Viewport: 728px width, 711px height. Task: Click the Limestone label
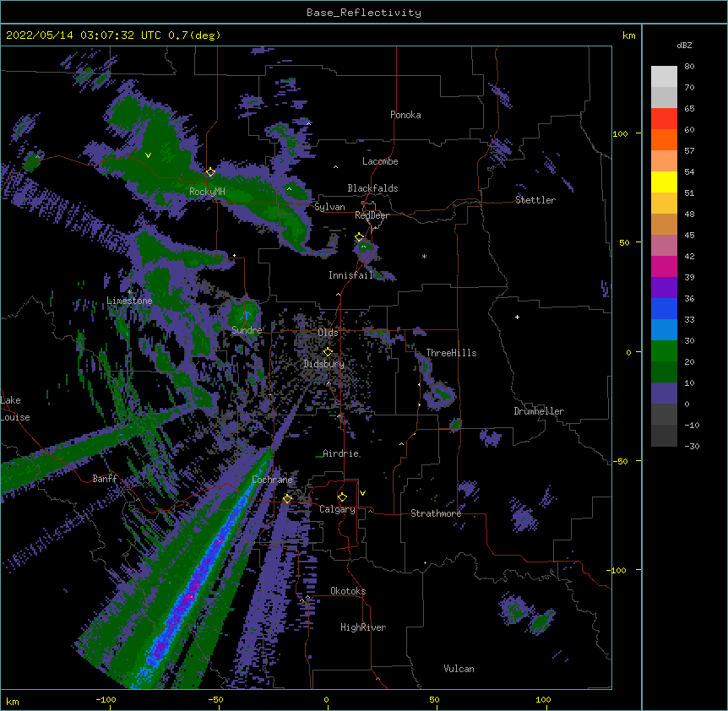129,301
